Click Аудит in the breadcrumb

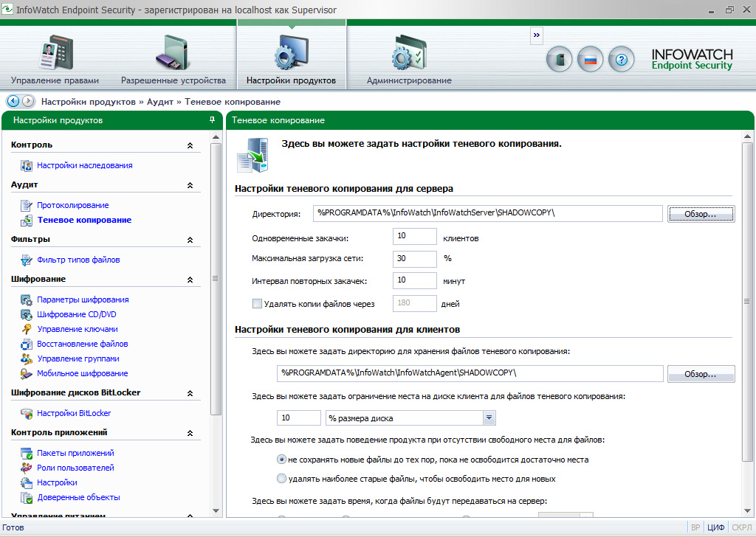pyautogui.click(x=160, y=102)
